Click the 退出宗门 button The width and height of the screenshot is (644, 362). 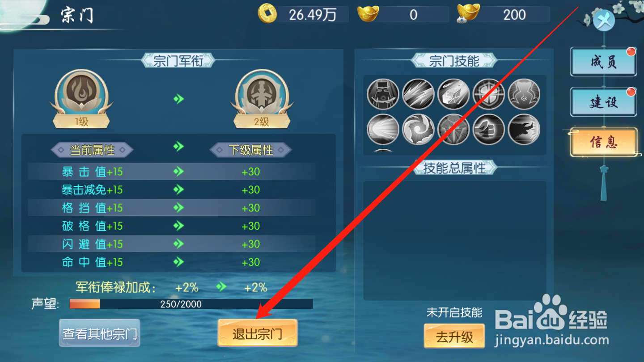point(257,333)
